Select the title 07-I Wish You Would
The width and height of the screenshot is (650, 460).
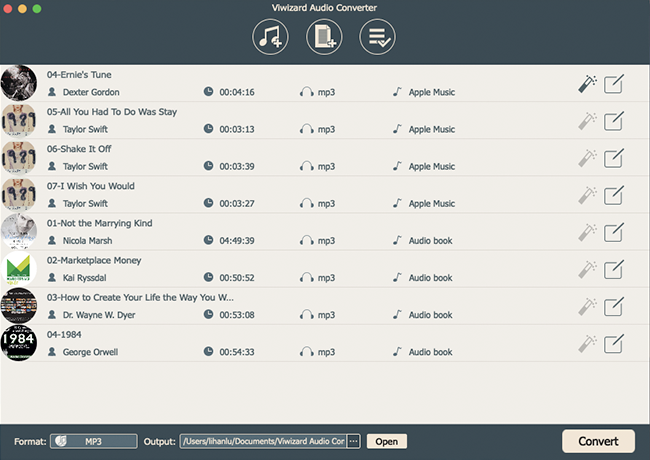click(90, 186)
